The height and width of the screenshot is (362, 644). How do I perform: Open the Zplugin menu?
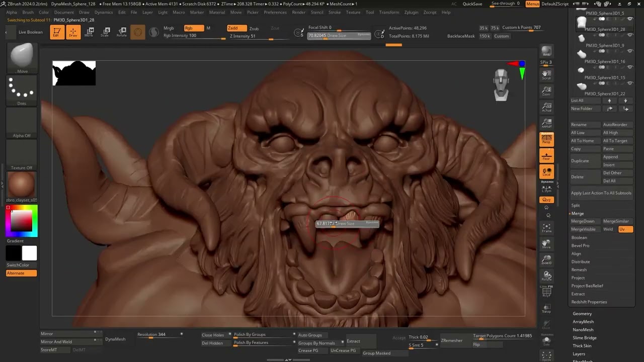coord(411,12)
